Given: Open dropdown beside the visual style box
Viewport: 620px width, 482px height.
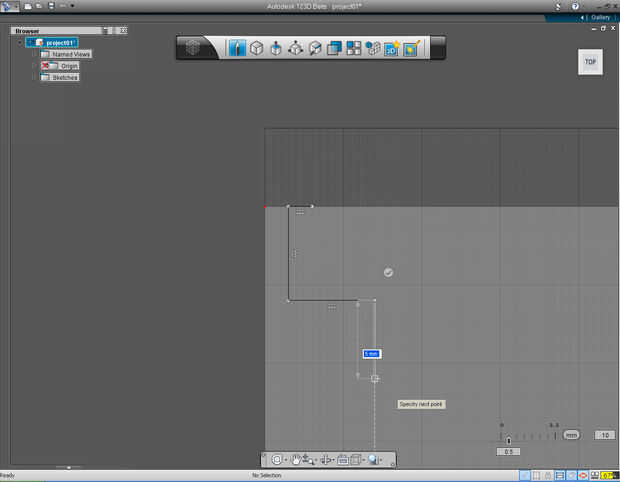Looking at the screenshot, I should 363,460.
